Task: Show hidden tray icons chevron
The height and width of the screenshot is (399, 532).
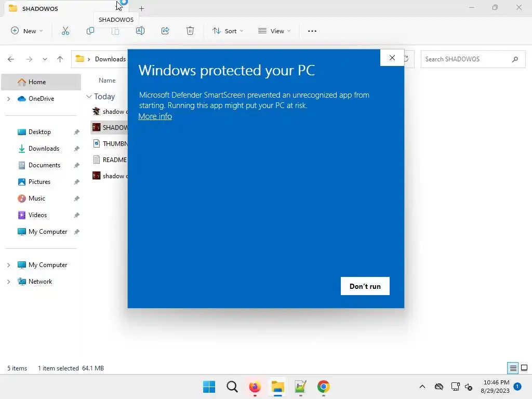Action: click(x=422, y=387)
